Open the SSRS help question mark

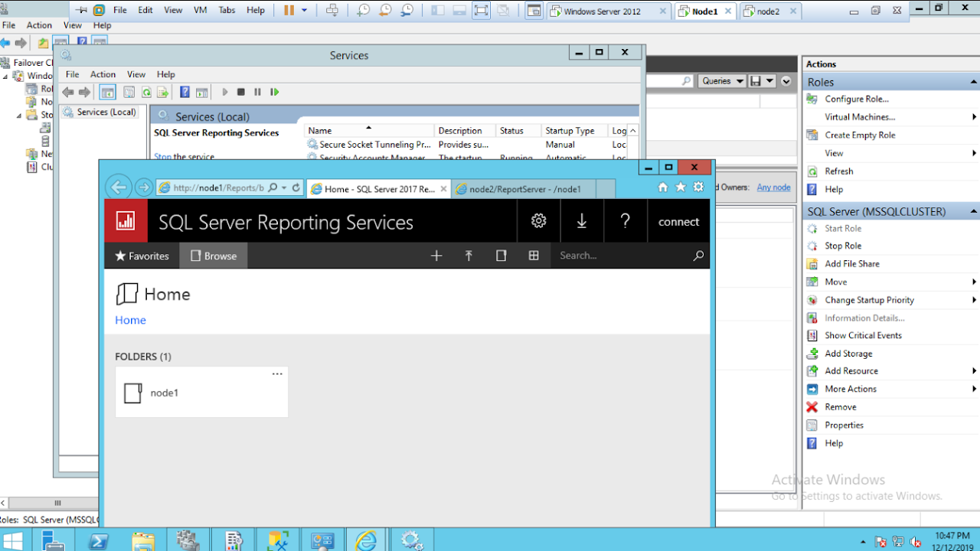(x=626, y=221)
